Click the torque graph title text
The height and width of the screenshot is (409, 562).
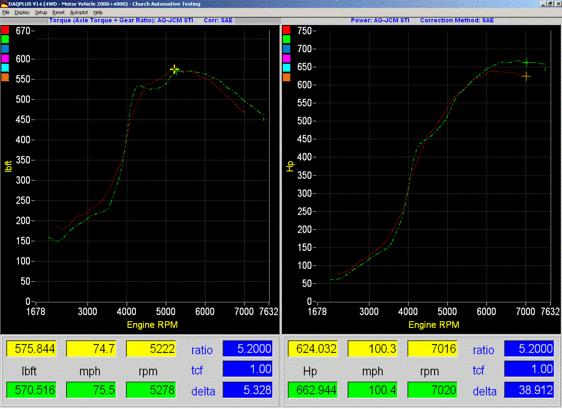[x=121, y=20]
